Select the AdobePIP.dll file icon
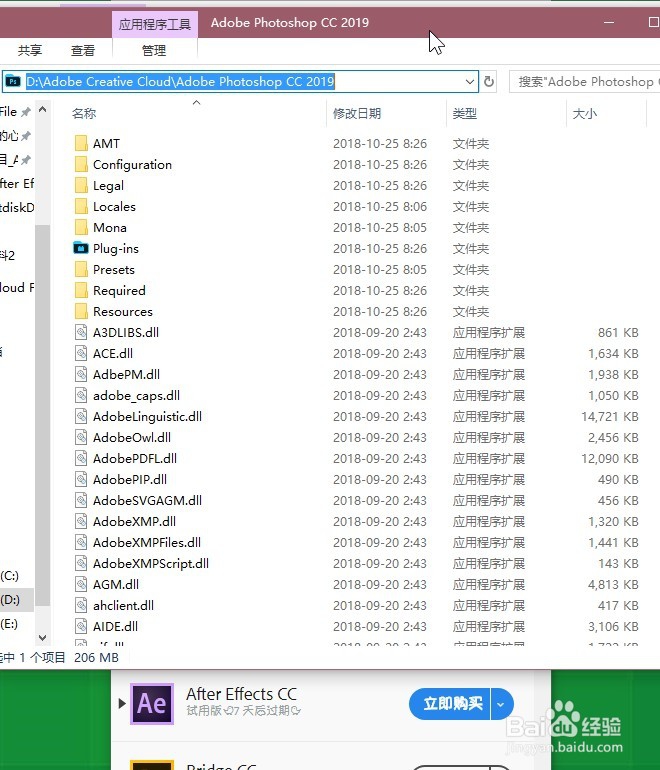The image size is (660, 770). [81, 479]
